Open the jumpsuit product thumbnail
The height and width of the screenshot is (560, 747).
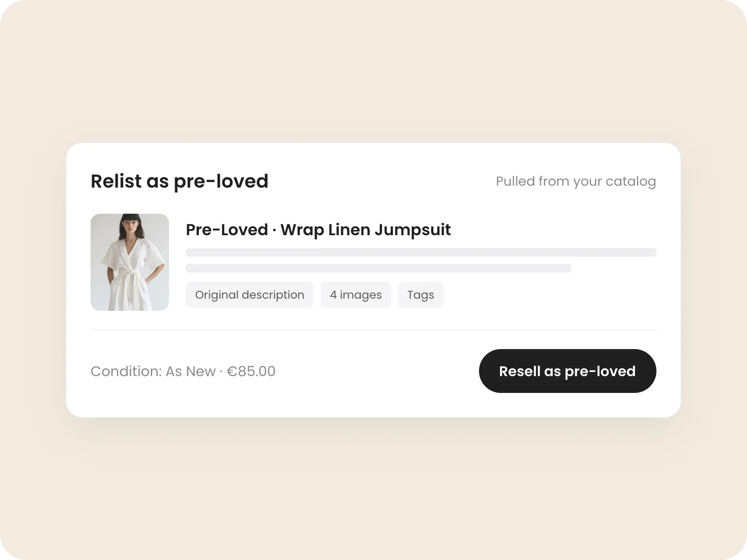pyautogui.click(x=130, y=262)
